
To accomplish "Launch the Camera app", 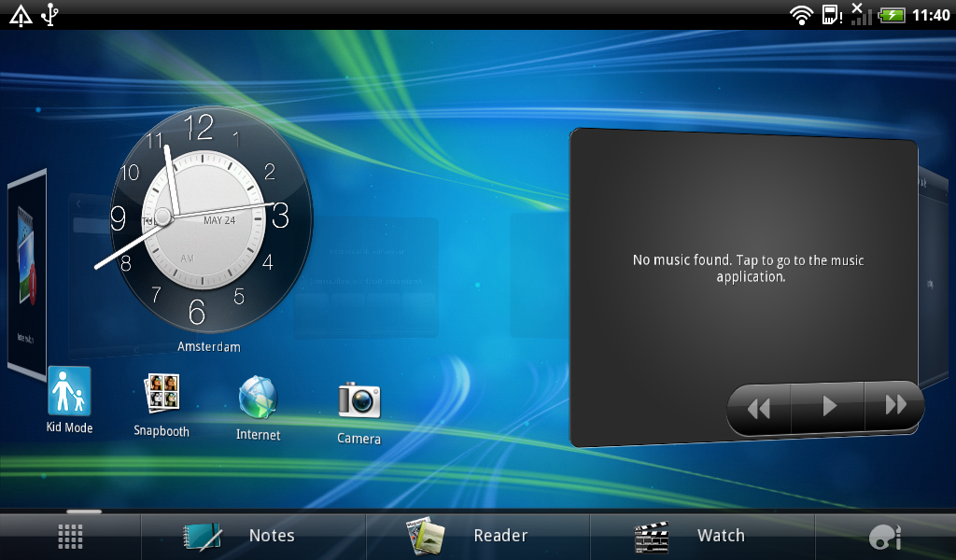I will pos(359,413).
